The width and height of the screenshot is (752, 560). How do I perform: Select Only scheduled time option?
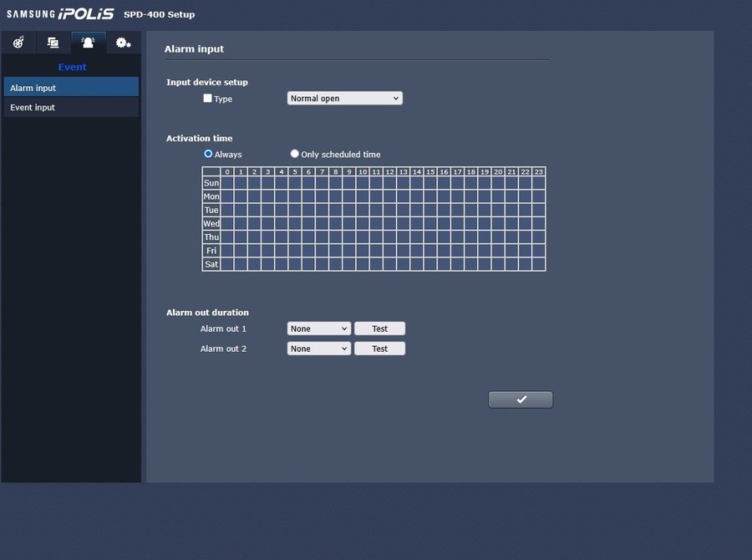294,154
